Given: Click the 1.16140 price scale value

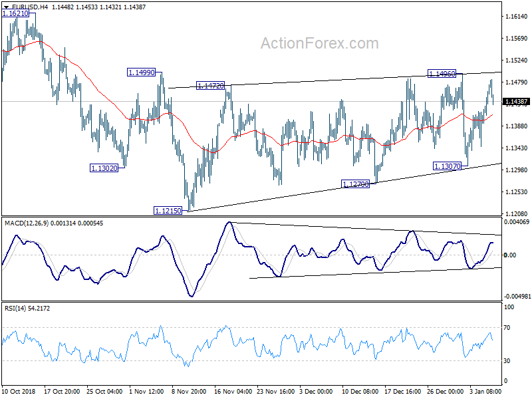Looking at the screenshot, I should point(517,16).
